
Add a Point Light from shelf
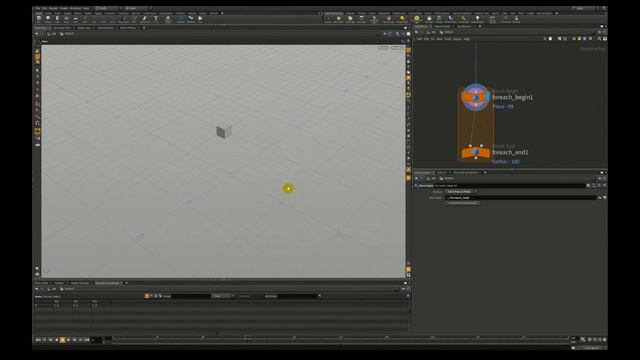click(x=338, y=19)
